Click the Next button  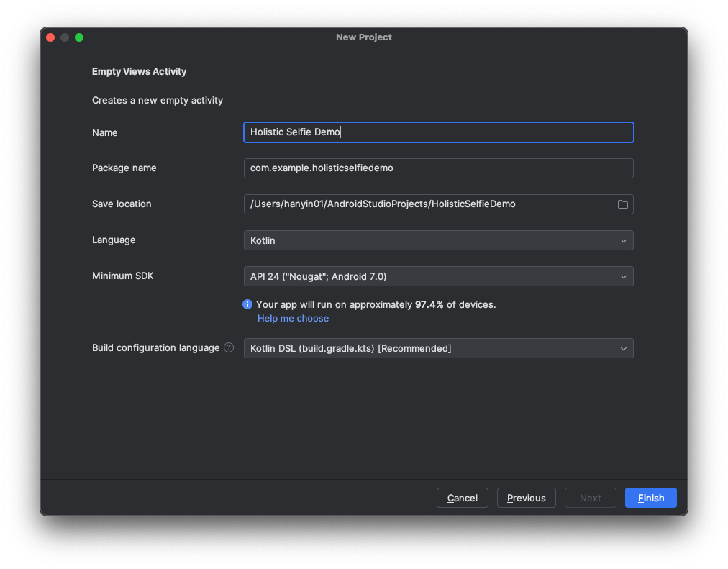590,498
